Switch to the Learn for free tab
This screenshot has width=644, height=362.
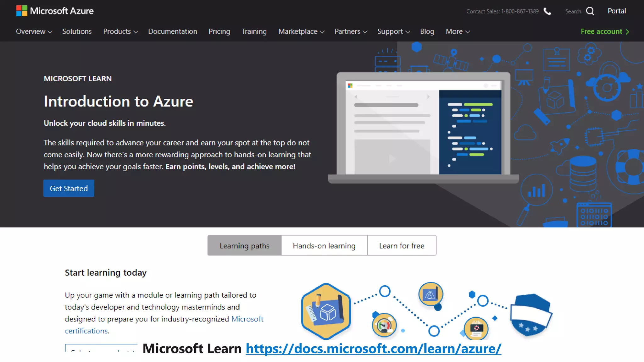[402, 245]
